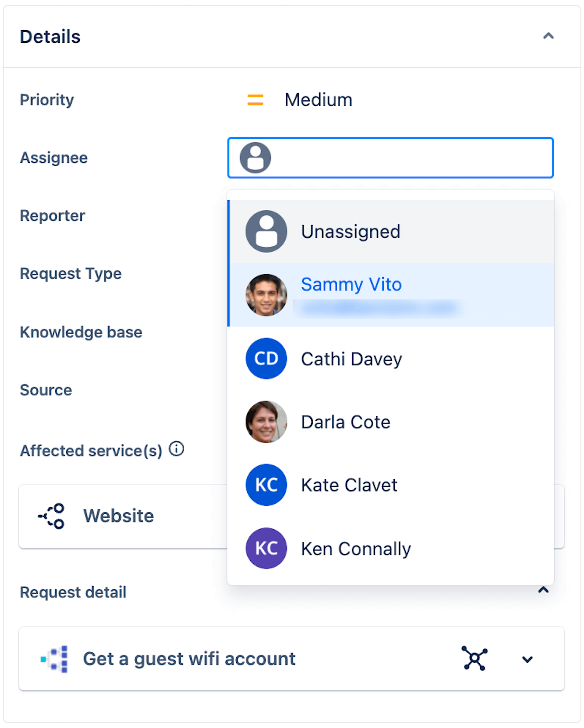Collapse the Details section
Viewport: 584px width, 728px height.
pos(548,36)
